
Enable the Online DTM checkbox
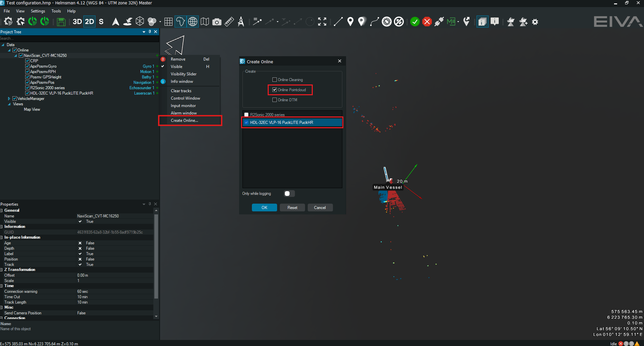(x=275, y=100)
